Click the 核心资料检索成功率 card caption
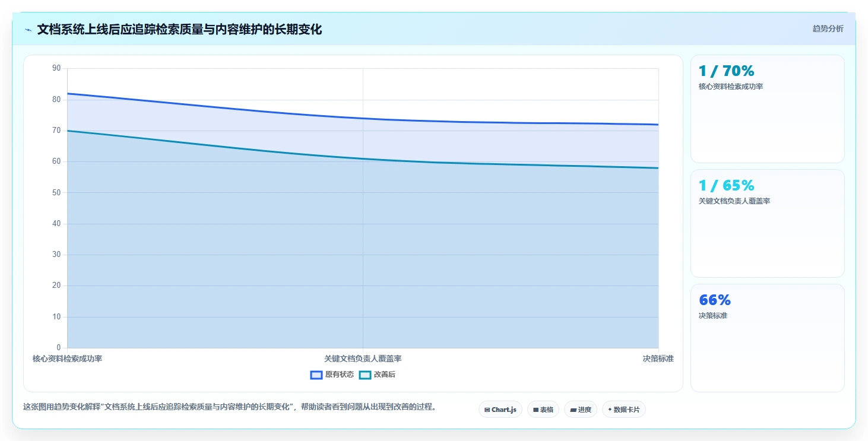868x441 pixels. coord(731,87)
